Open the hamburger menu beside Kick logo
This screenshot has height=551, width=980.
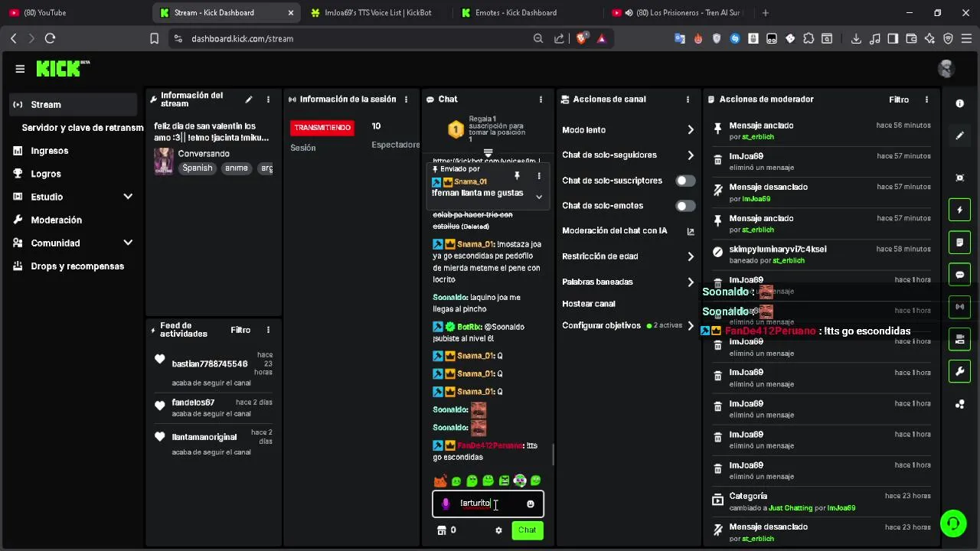coord(20,69)
